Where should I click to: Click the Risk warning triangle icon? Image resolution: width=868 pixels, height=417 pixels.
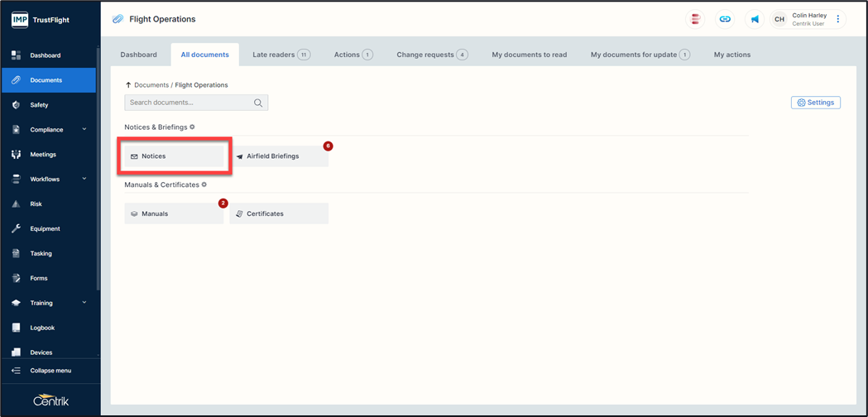[16, 204]
